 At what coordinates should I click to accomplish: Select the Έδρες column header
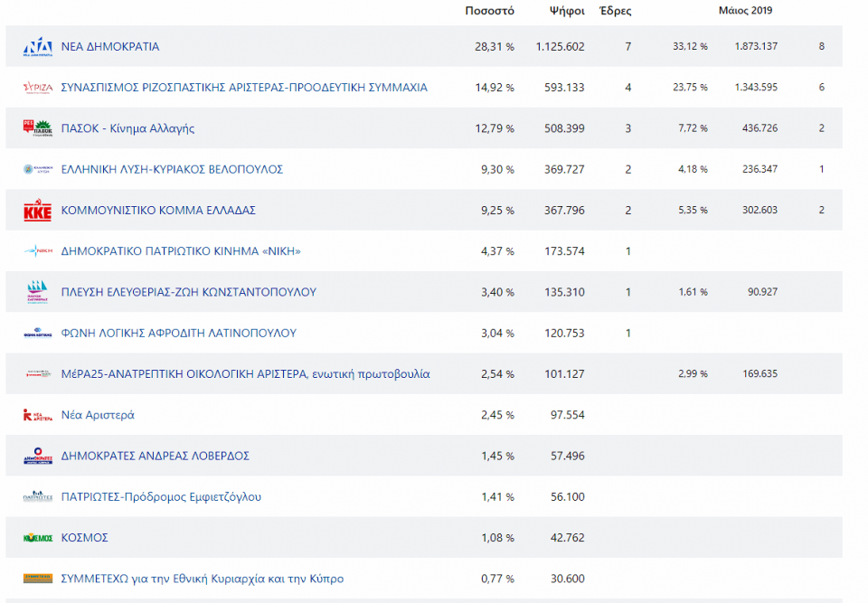[x=616, y=12]
